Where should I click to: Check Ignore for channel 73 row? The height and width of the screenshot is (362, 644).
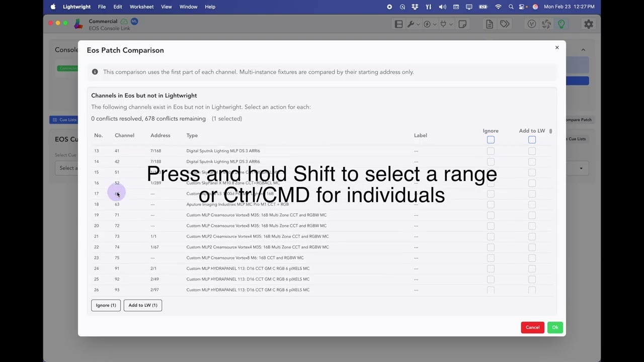(x=491, y=236)
